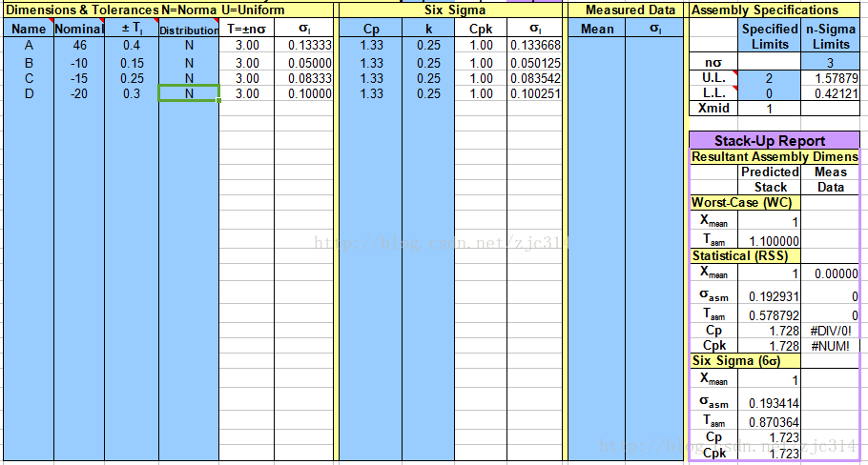
Task: Select tolerance 0.25 of row C
Action: [x=132, y=78]
